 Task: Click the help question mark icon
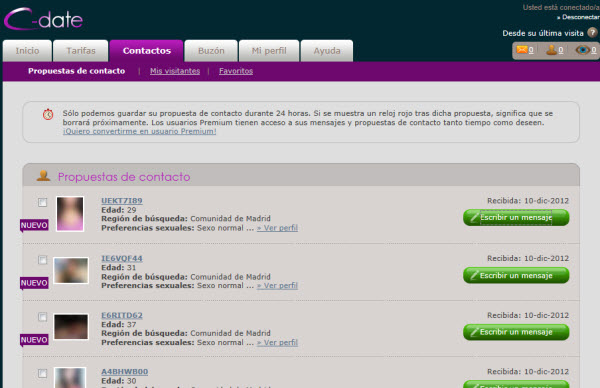pyautogui.click(x=592, y=33)
